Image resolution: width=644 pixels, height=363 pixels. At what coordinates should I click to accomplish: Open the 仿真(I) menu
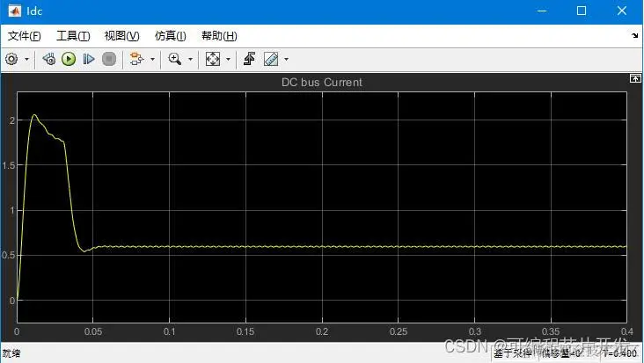tap(170, 36)
